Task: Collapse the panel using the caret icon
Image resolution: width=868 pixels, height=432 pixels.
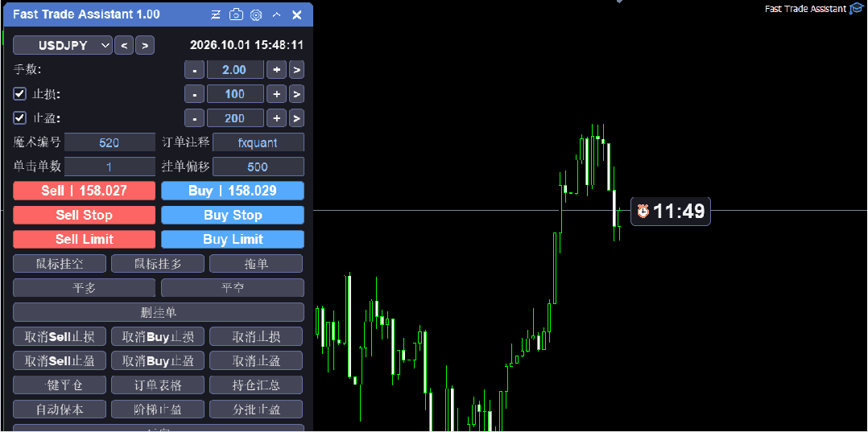Action: tap(277, 15)
